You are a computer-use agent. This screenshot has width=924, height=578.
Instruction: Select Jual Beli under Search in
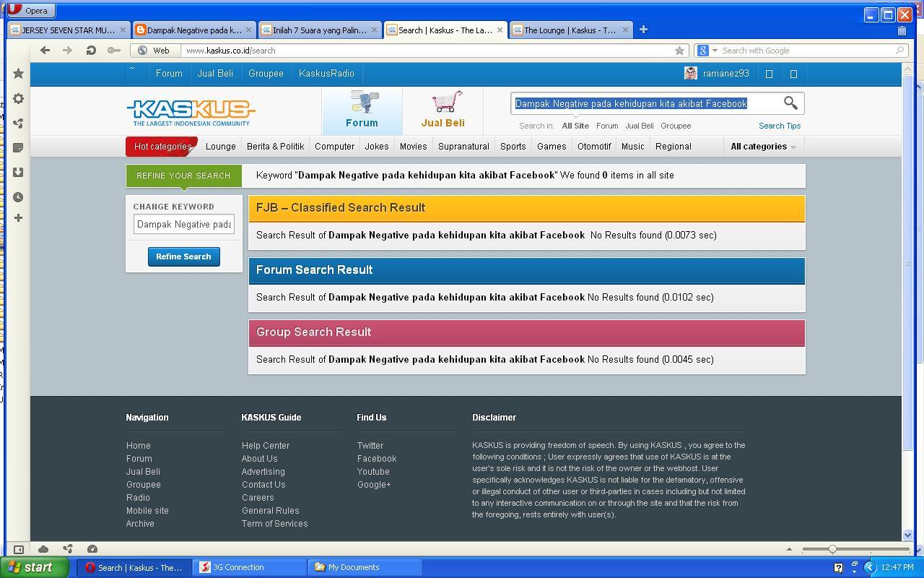point(640,126)
